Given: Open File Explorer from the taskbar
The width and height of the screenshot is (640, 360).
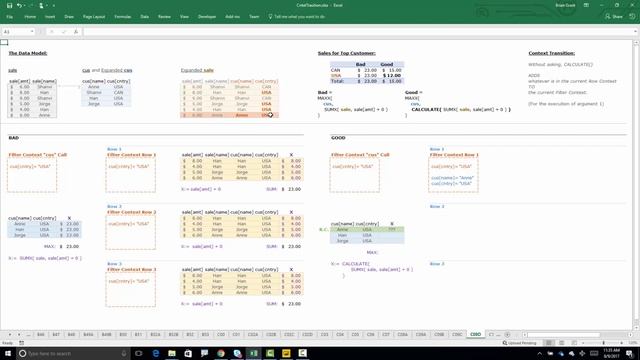Looking at the screenshot, I should pos(172,353).
